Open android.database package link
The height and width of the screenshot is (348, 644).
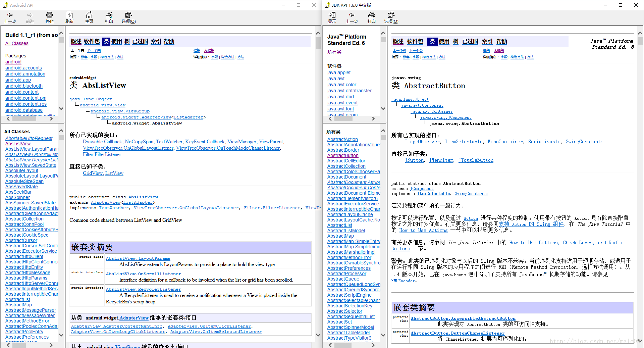tap(24, 110)
